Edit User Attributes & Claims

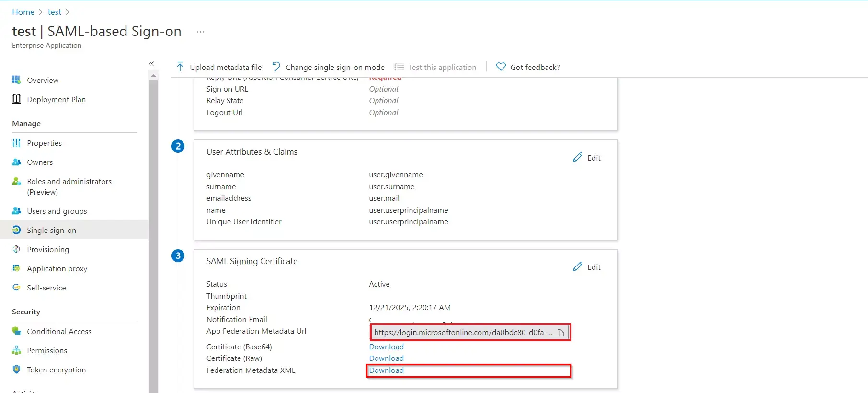click(x=587, y=158)
